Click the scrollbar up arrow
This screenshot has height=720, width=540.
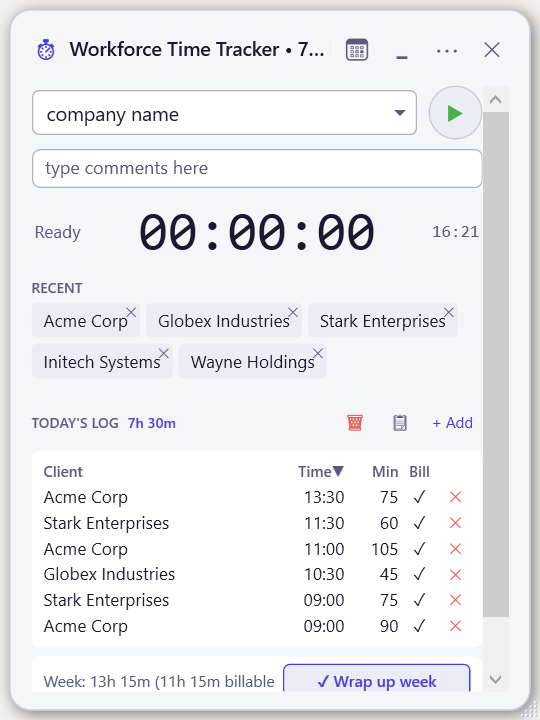pyautogui.click(x=495, y=99)
